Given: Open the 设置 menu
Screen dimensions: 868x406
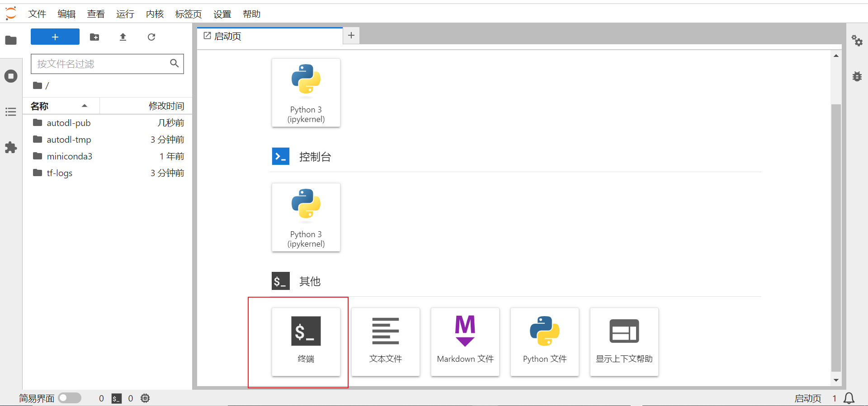Looking at the screenshot, I should pyautogui.click(x=222, y=14).
